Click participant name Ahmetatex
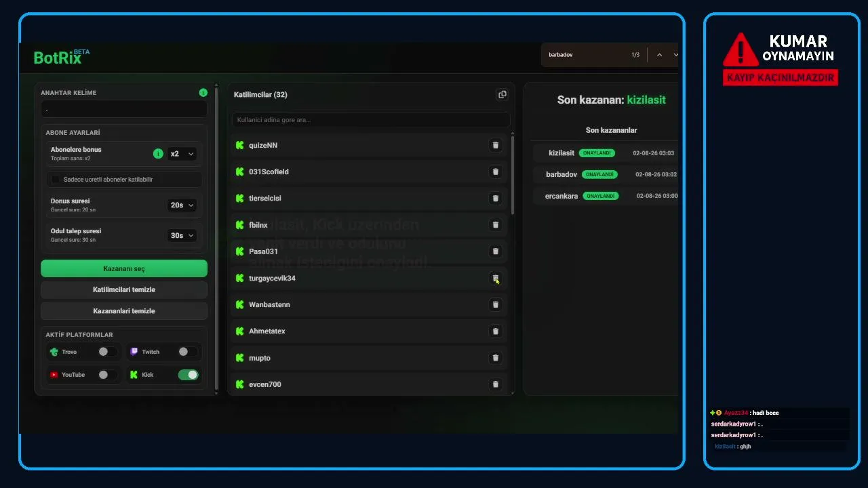The image size is (868, 488). tap(267, 331)
